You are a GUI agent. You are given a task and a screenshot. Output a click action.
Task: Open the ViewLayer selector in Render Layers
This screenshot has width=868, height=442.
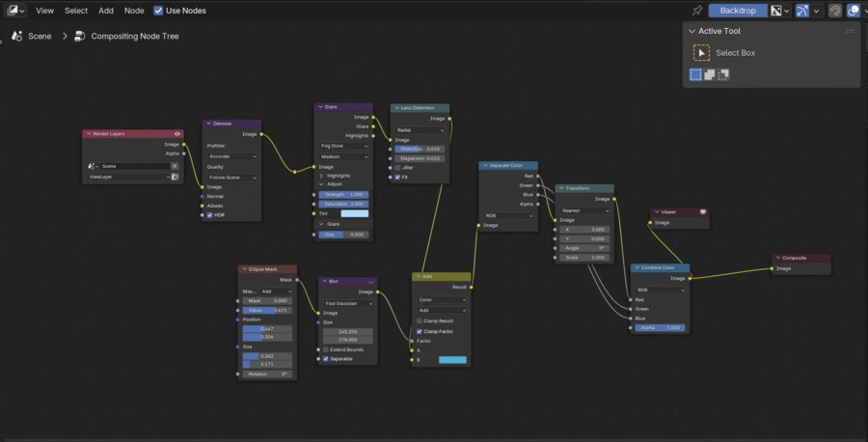(128, 177)
